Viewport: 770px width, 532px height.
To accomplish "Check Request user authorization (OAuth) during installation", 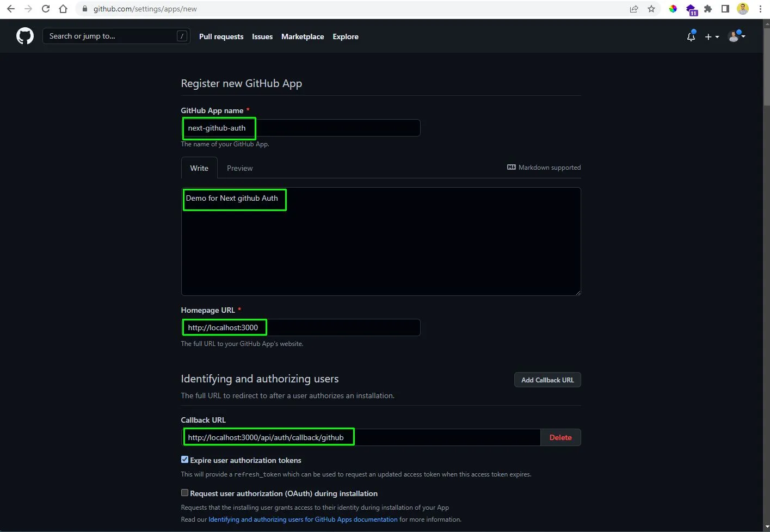I will pyautogui.click(x=184, y=493).
